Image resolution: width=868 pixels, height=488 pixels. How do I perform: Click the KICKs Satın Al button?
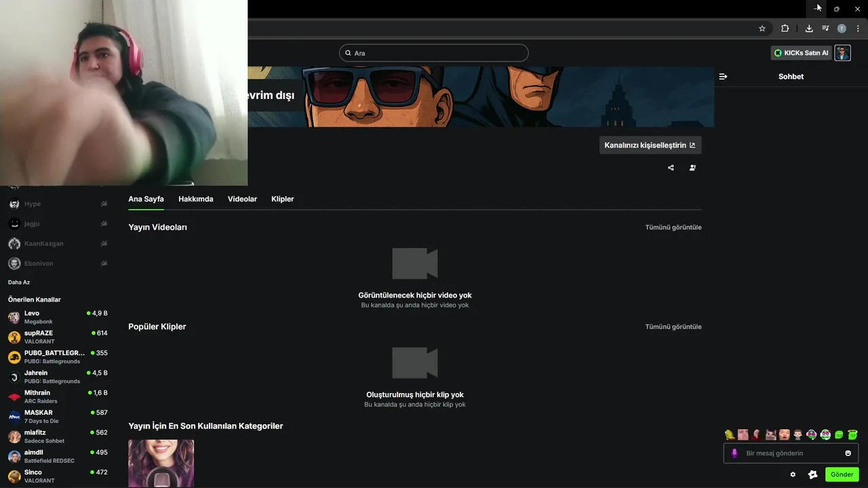(x=802, y=53)
